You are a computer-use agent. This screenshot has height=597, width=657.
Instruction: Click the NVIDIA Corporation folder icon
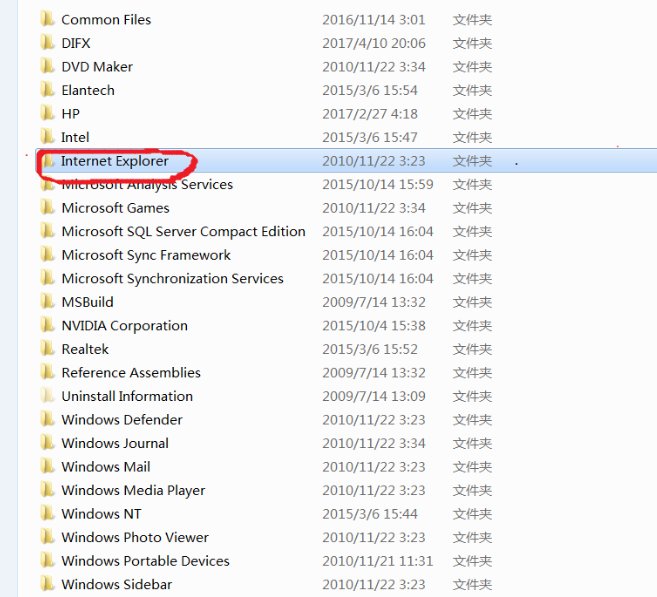click(x=48, y=325)
